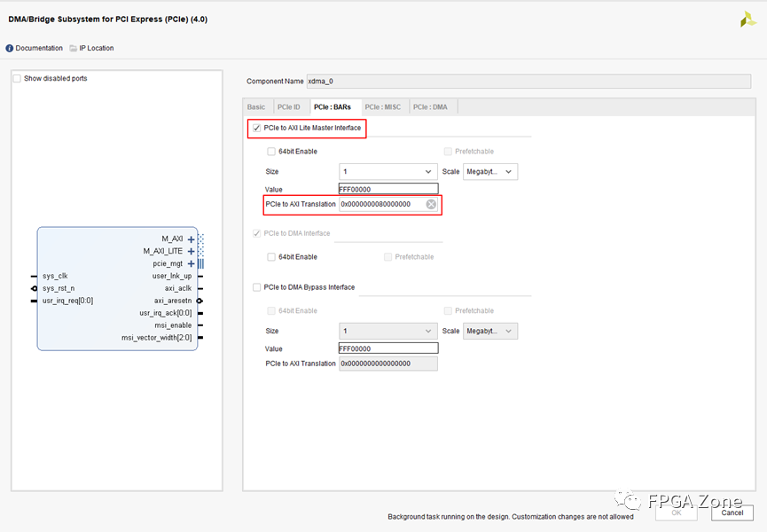This screenshot has width=767, height=532.
Task: Select the usr_irq_ack[0:0] port label
Action: [166, 313]
